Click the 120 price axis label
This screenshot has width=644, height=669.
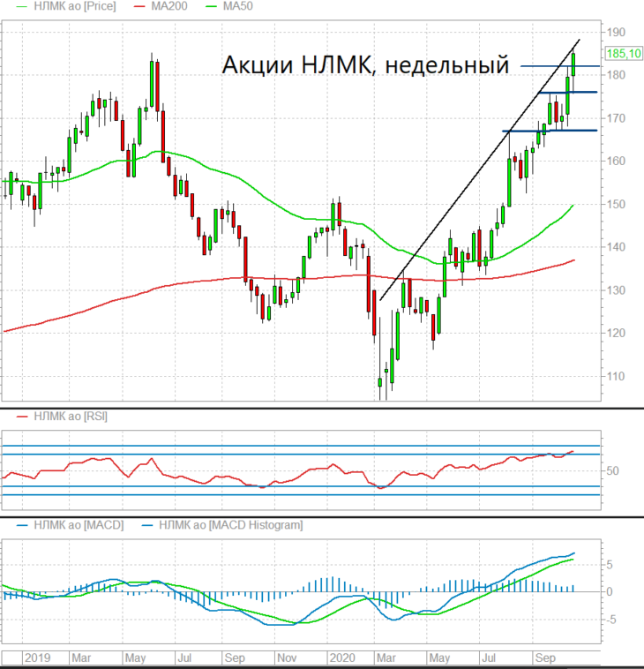(616, 334)
